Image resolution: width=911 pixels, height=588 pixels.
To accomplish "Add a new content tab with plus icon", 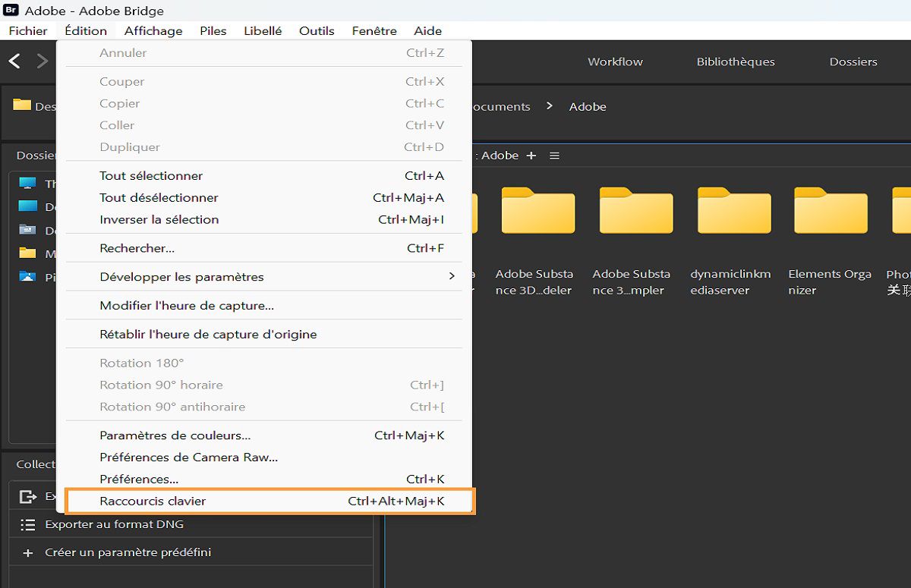I will (531, 156).
